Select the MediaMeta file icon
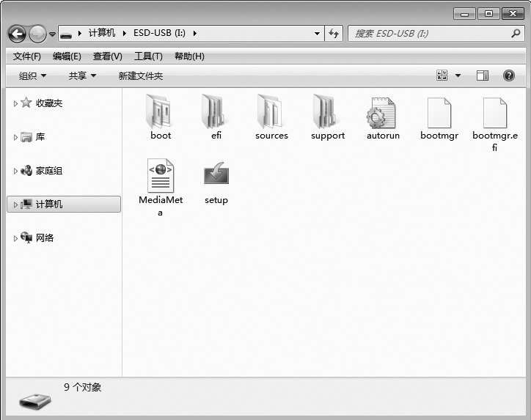This screenshot has width=531, height=420. pyautogui.click(x=160, y=176)
